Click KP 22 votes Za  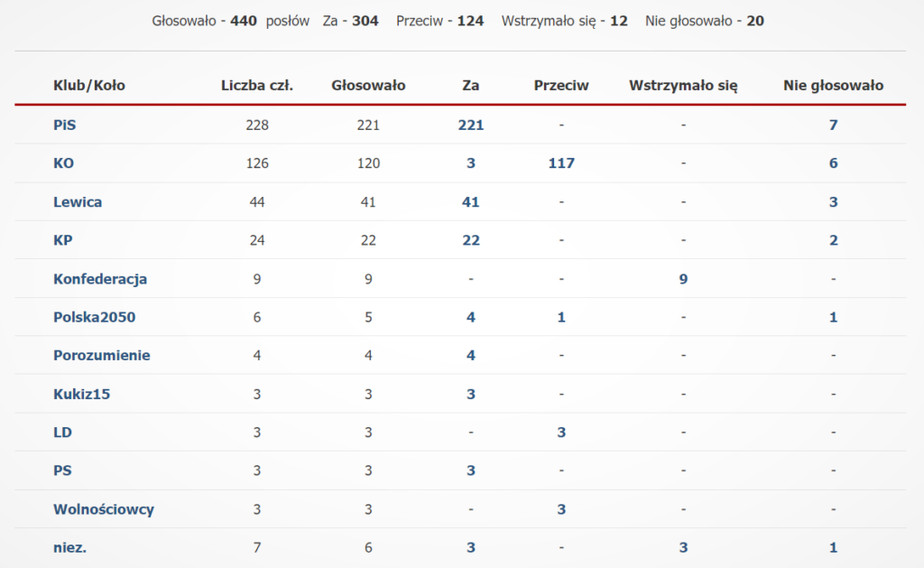(x=471, y=240)
